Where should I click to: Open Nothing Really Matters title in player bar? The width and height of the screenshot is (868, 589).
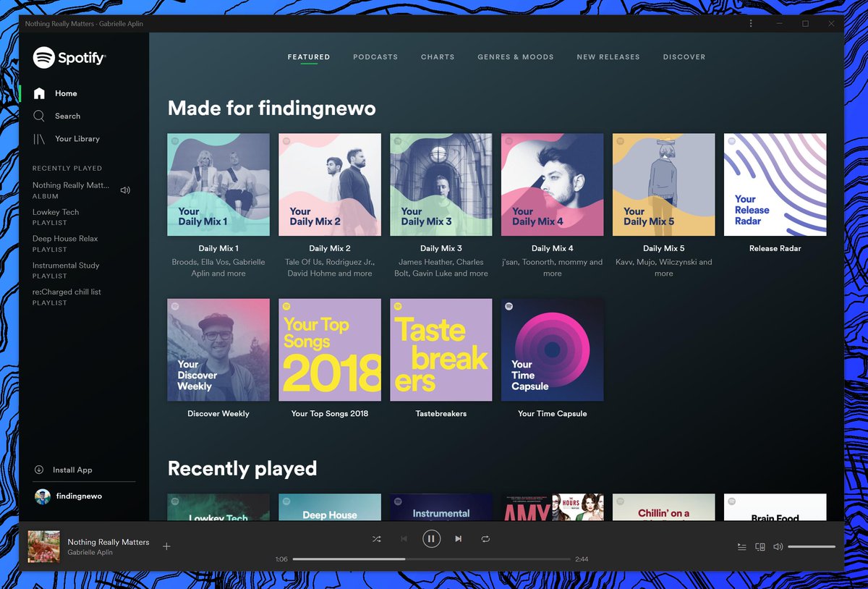pos(109,542)
